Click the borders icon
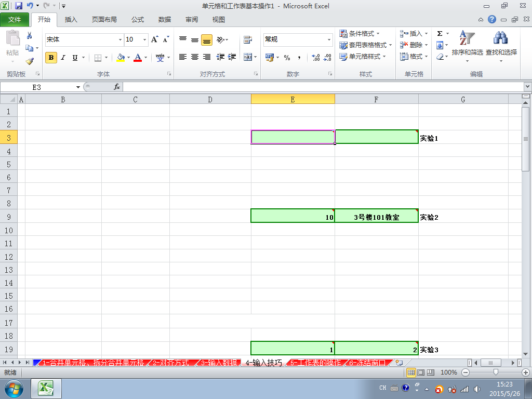Viewport: 532px width, 399px height. tap(98, 58)
